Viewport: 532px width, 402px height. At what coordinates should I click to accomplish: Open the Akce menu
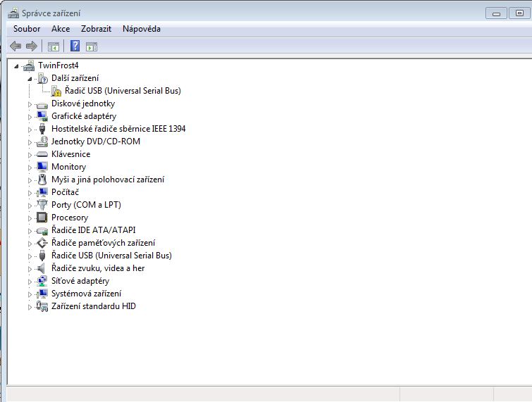61,29
